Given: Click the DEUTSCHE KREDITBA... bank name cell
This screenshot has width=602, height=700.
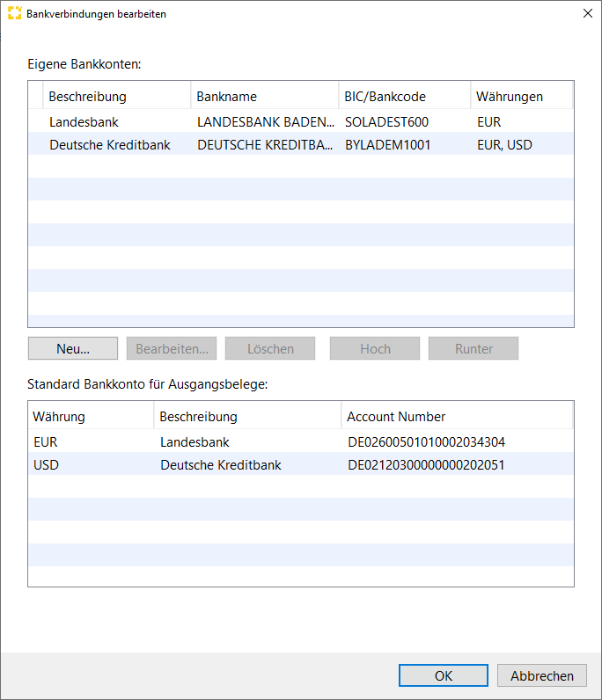Looking at the screenshot, I should [265, 144].
